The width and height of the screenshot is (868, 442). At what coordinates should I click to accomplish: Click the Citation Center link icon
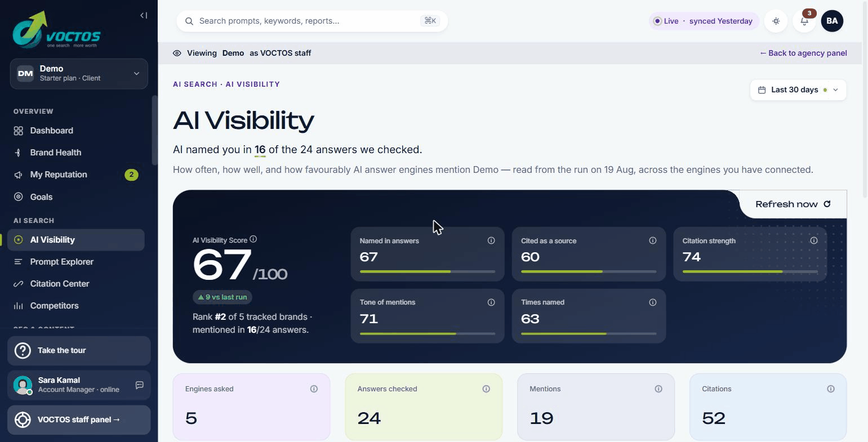19,284
